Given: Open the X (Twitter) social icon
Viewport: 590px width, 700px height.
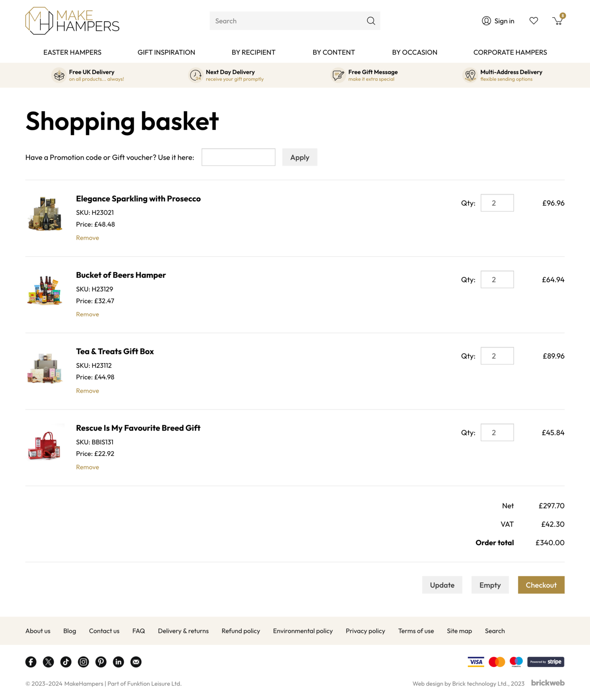Looking at the screenshot, I should click(x=48, y=662).
